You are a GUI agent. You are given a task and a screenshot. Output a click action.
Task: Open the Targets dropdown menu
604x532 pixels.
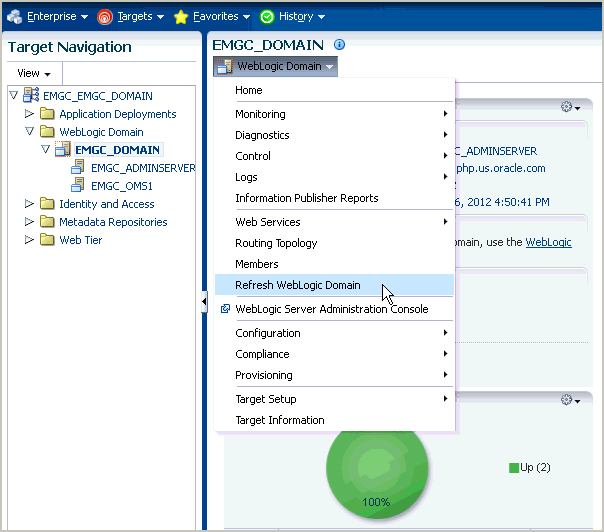click(141, 17)
